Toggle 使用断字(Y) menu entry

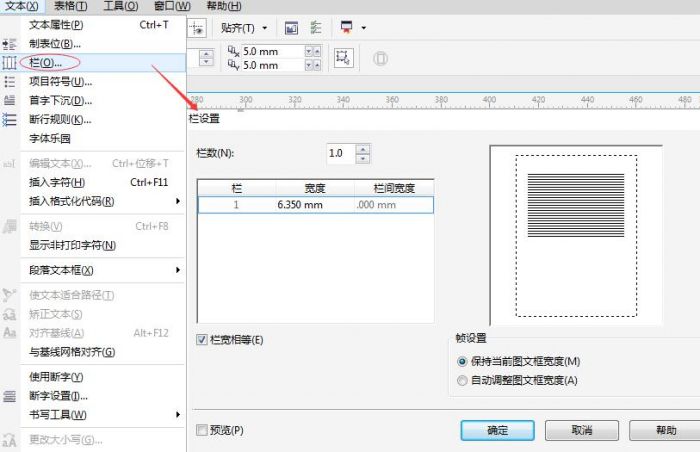tap(103, 377)
